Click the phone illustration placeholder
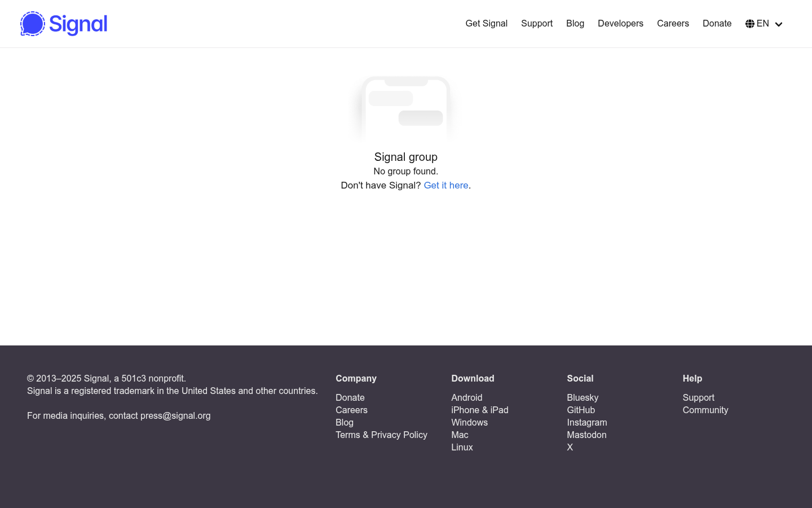Image resolution: width=812 pixels, height=508 pixels. pyautogui.click(x=406, y=108)
